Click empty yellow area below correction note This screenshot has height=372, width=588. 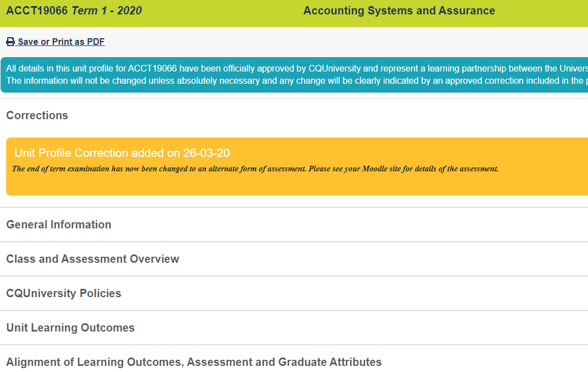[277, 185]
